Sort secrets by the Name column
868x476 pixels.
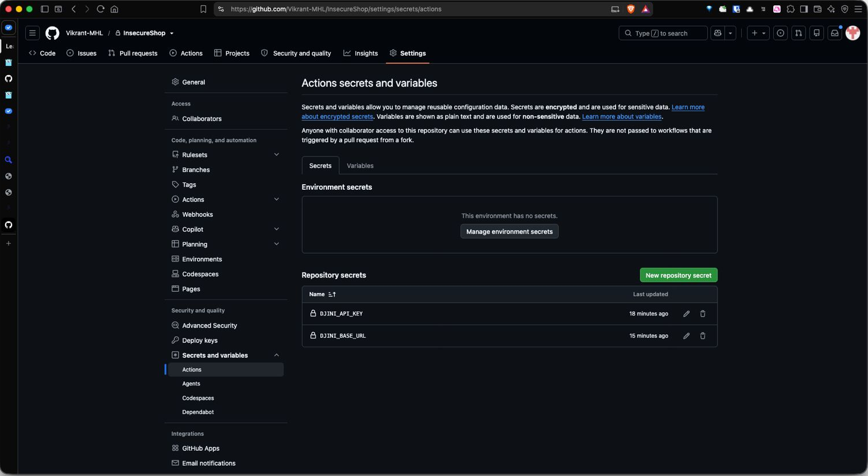coord(323,294)
